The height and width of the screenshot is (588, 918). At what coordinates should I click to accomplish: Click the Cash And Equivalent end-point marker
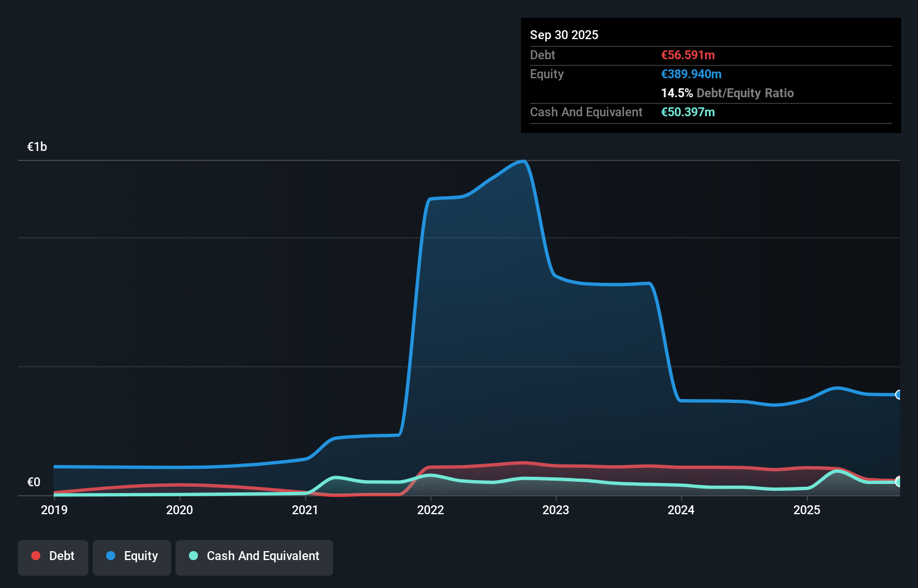898,481
